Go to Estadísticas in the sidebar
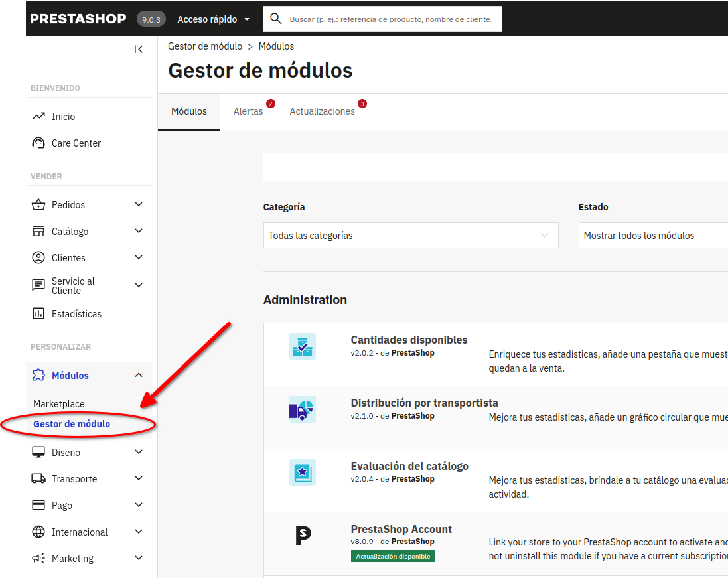Viewport: 728px width, 578px height. point(76,314)
